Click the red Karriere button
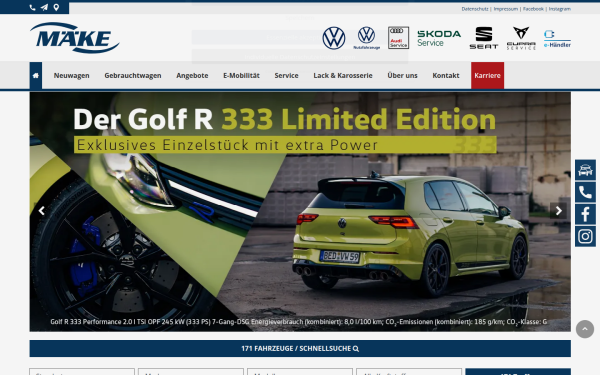This screenshot has width=600, height=375. (487, 76)
